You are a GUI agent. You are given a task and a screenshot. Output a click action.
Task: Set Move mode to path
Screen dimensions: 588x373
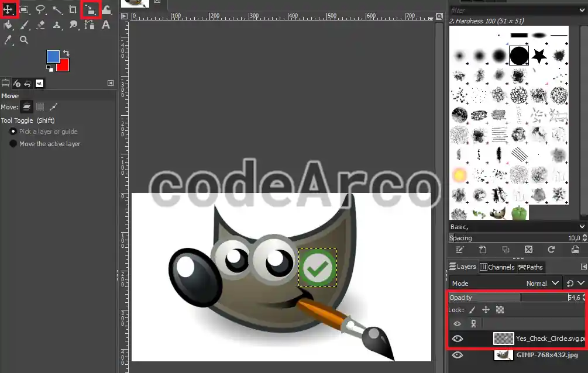tap(54, 107)
